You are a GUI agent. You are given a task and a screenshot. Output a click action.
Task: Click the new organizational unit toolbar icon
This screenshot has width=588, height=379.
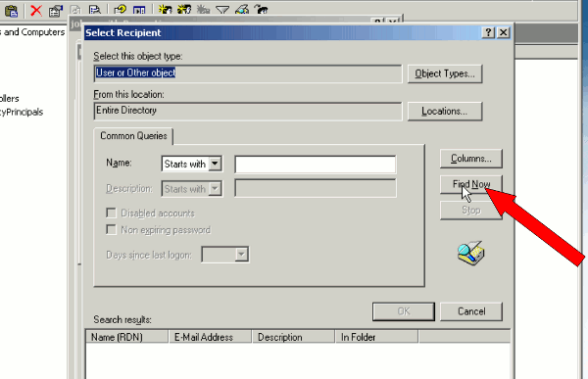pos(203,9)
